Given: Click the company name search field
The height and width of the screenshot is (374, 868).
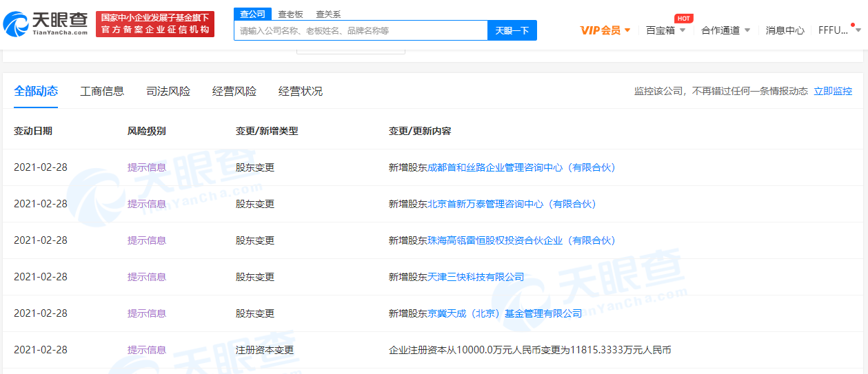Looking at the screenshot, I should (x=361, y=30).
